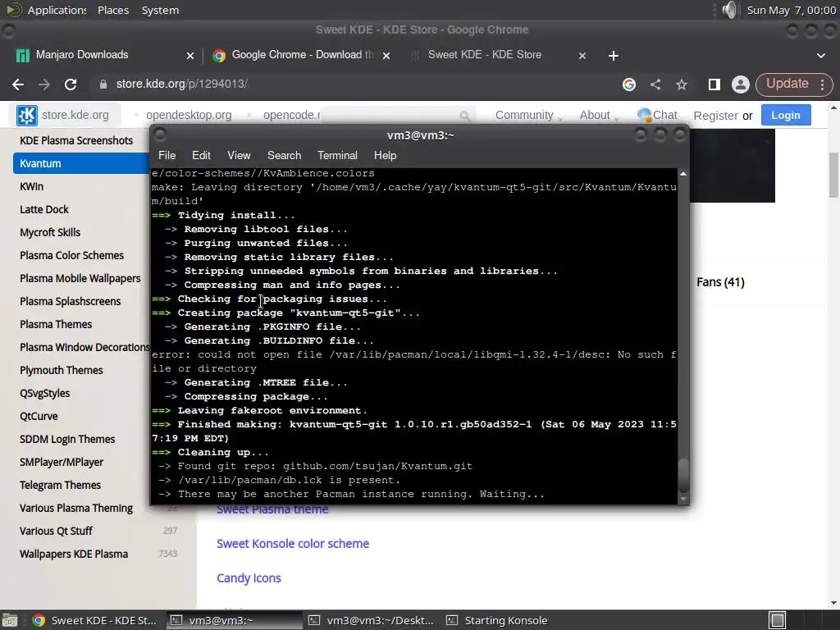This screenshot has height=630, width=840.
Task: Close the Sweet KDE - KDE Store tab
Action: (582, 56)
